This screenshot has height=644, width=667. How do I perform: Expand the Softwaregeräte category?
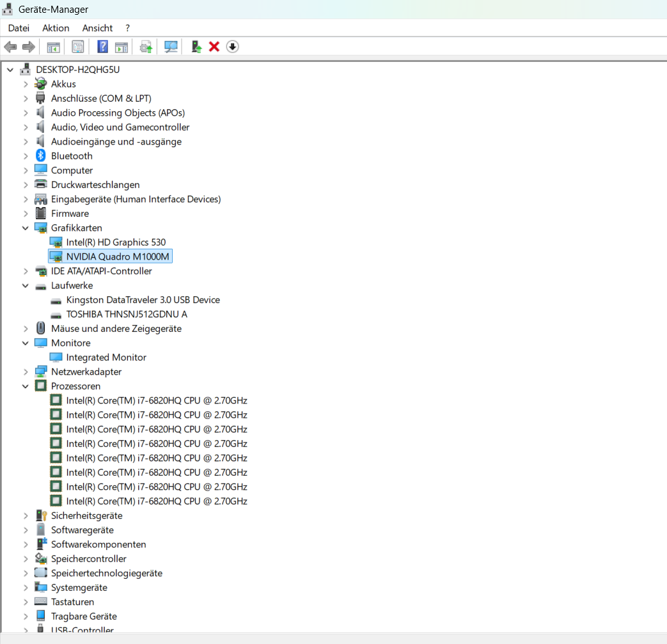tap(26, 530)
